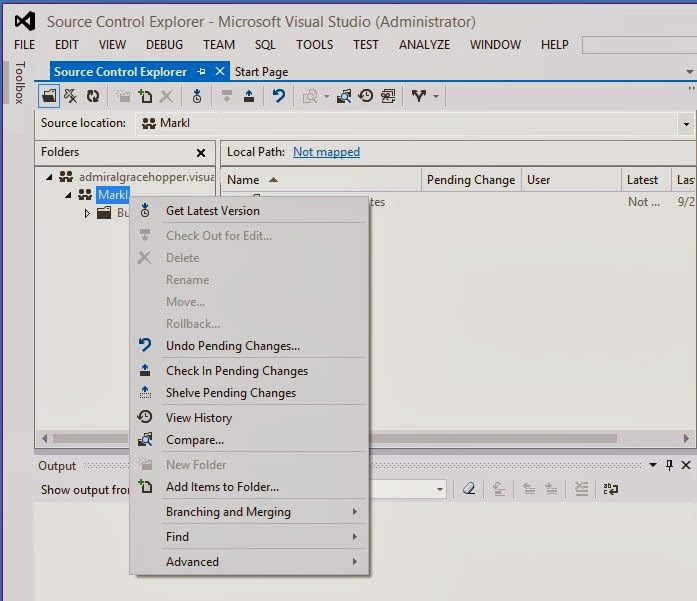This screenshot has height=601, width=697.
Task: Open the TEST menu
Action: (x=366, y=45)
